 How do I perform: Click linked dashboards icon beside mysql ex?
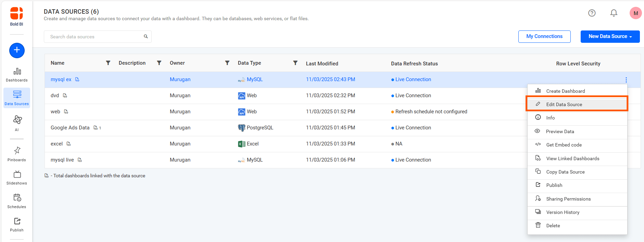coord(77,79)
